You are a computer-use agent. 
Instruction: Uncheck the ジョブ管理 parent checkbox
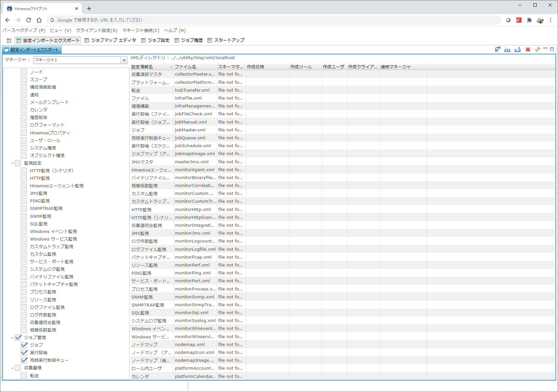pyautogui.click(x=18, y=337)
